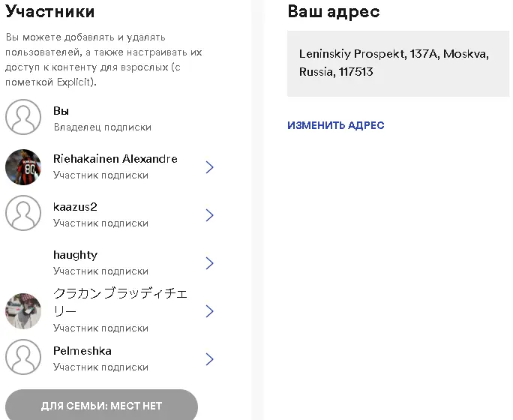Click the Владелец подписки label

point(103,127)
